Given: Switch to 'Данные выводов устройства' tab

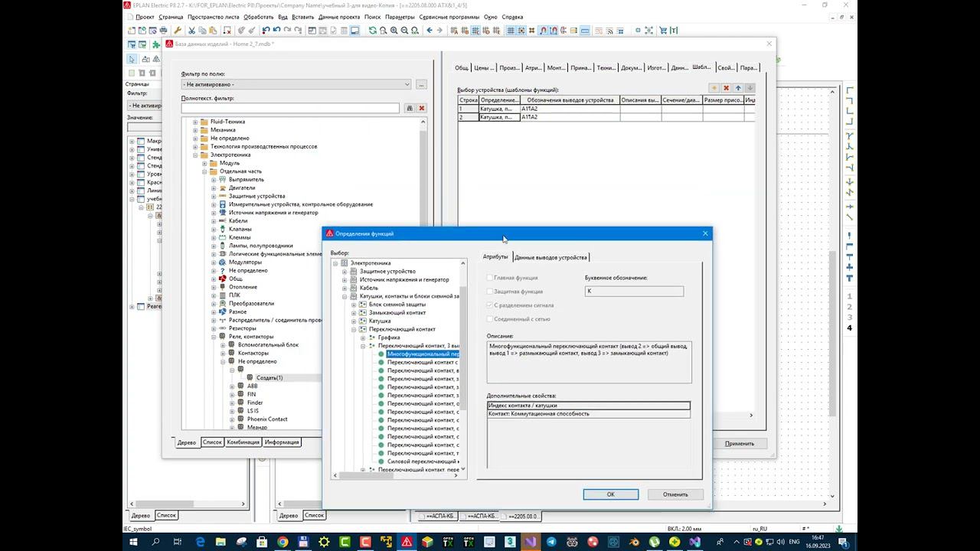Looking at the screenshot, I should tap(551, 257).
